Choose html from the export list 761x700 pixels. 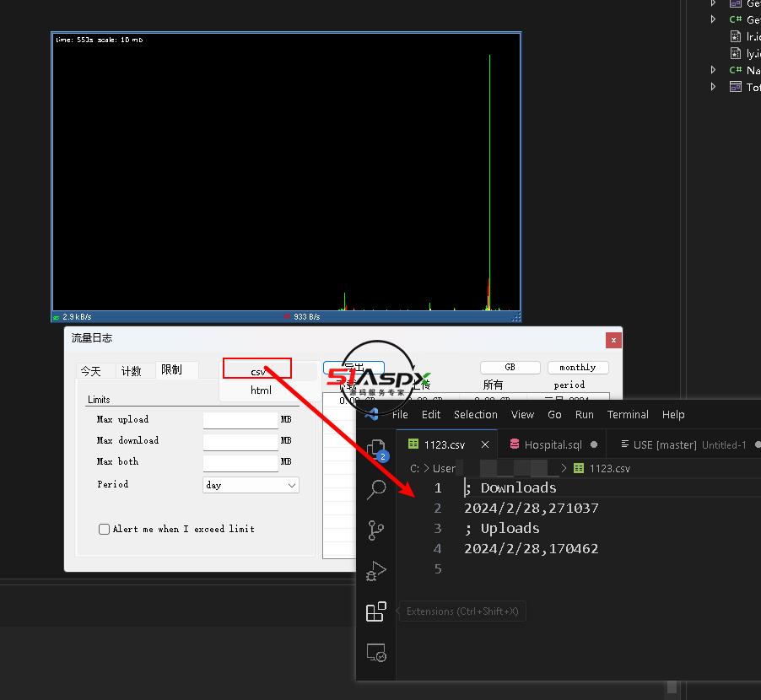point(261,390)
